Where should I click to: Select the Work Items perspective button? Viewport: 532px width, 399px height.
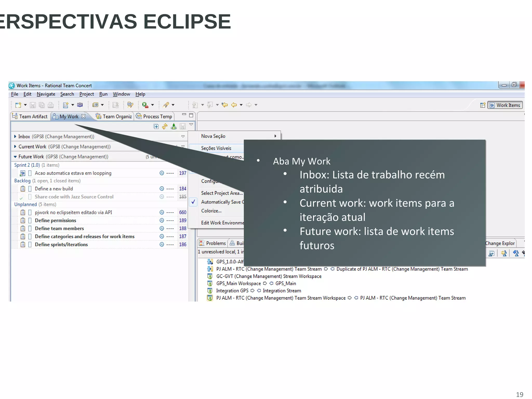(505, 105)
